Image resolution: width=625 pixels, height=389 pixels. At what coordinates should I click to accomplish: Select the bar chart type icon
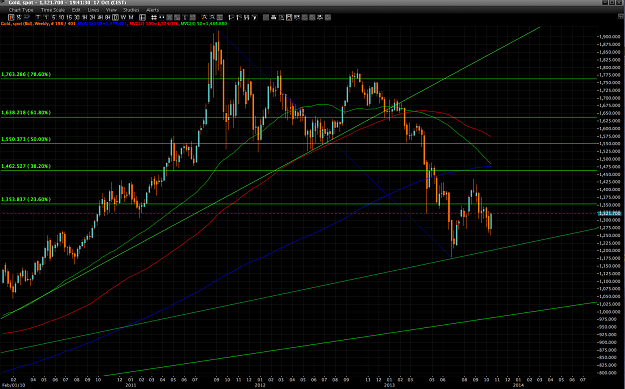(x=19, y=18)
